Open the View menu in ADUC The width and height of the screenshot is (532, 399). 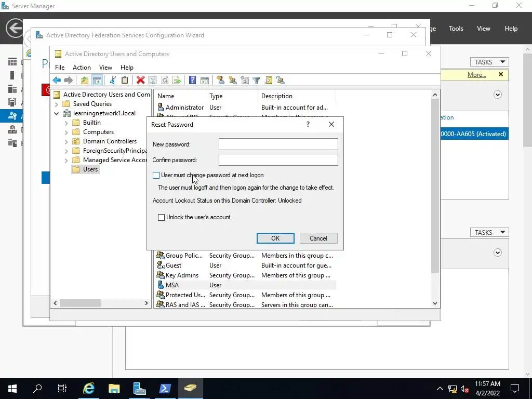tap(105, 68)
